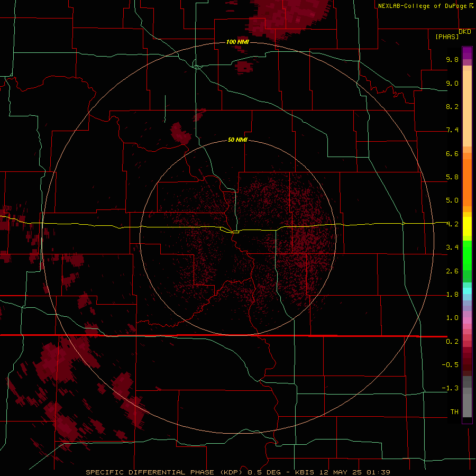The image size is (476, 476).
Task: Click the 1.8 legend value
Action: pyautogui.click(x=452, y=295)
